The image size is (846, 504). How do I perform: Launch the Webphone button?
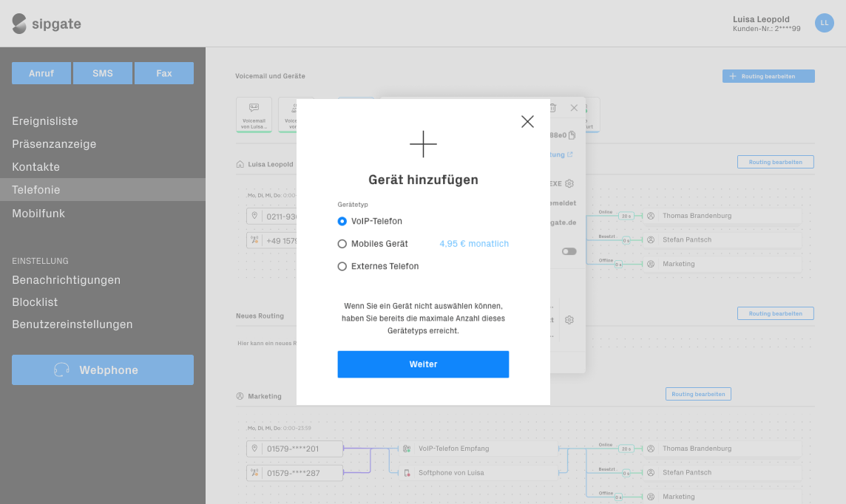pos(103,370)
